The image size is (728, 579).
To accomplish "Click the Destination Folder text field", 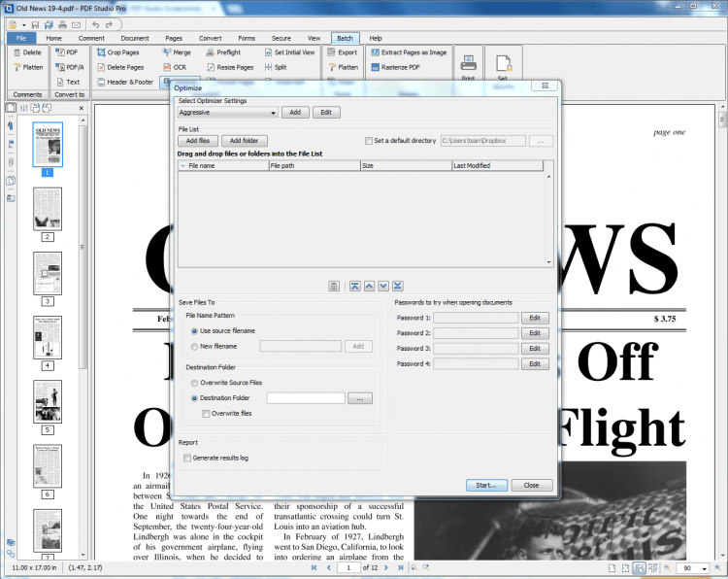I will click(x=306, y=398).
